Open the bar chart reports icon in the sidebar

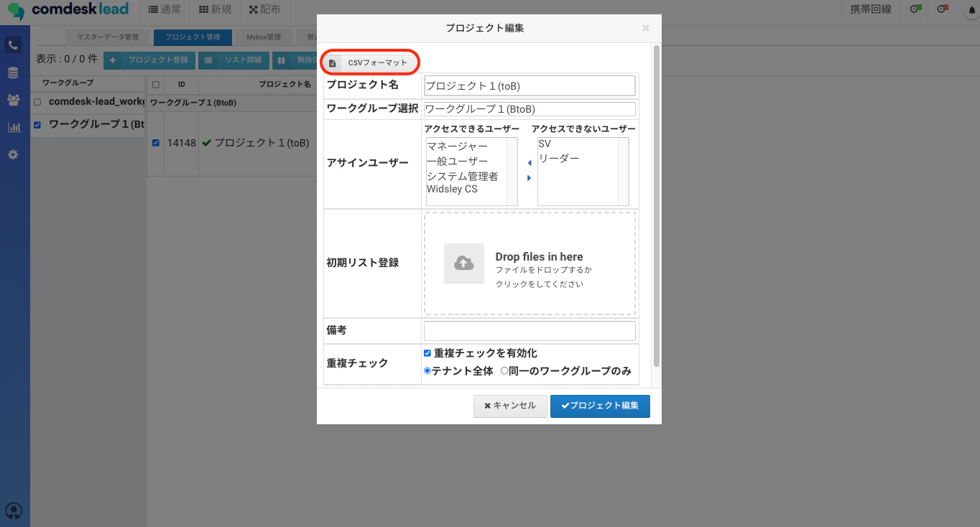[13, 127]
